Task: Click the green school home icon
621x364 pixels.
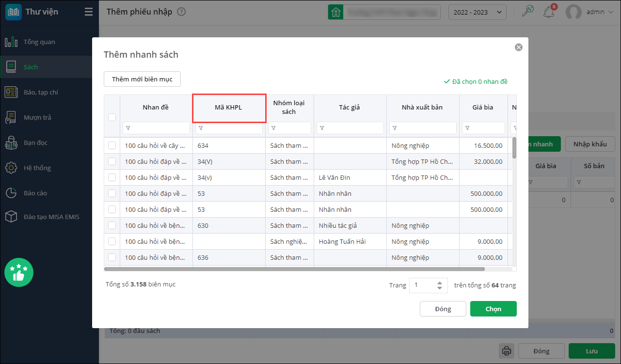Action: click(335, 12)
